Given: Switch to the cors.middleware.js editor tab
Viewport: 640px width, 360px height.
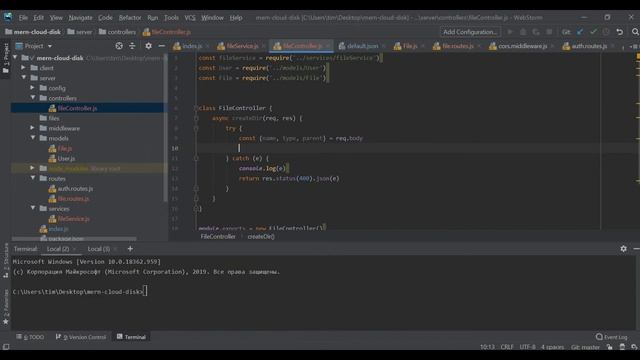Looking at the screenshot, I should click(x=522, y=46).
